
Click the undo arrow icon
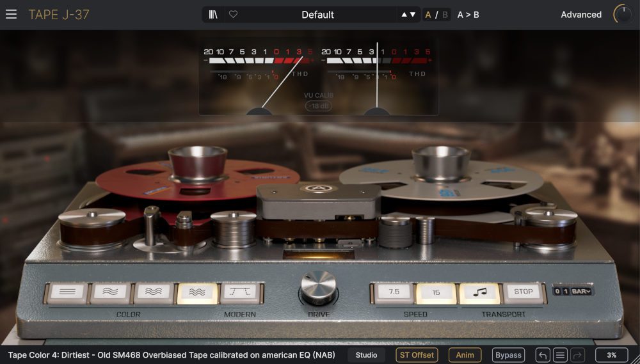point(543,355)
